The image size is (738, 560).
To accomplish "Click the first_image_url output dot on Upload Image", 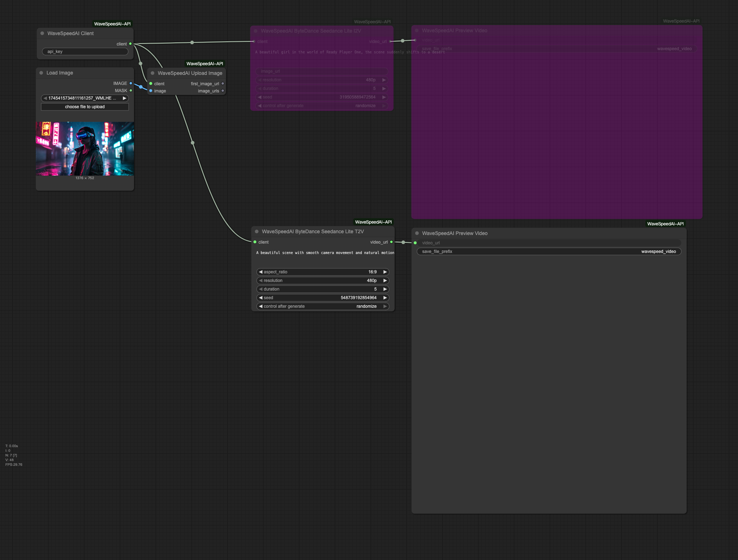I will click(x=223, y=83).
